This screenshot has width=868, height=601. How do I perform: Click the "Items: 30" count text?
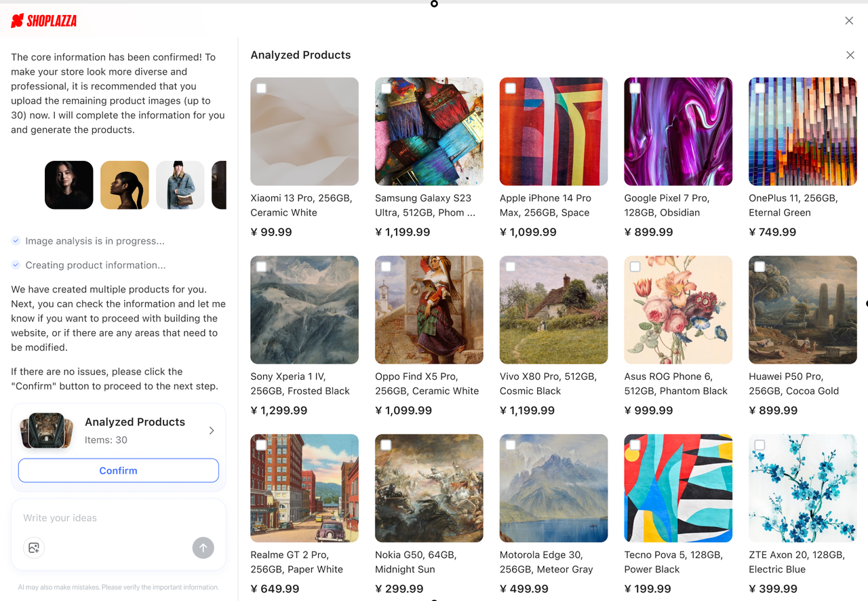pyautogui.click(x=106, y=440)
